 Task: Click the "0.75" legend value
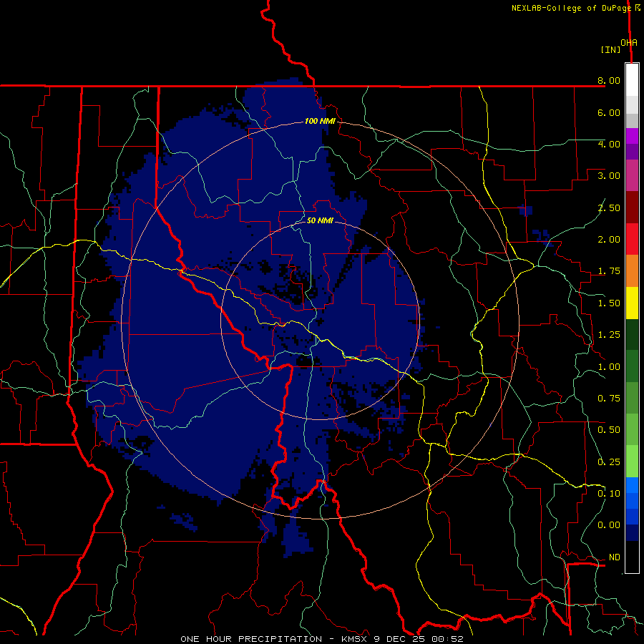(x=609, y=399)
